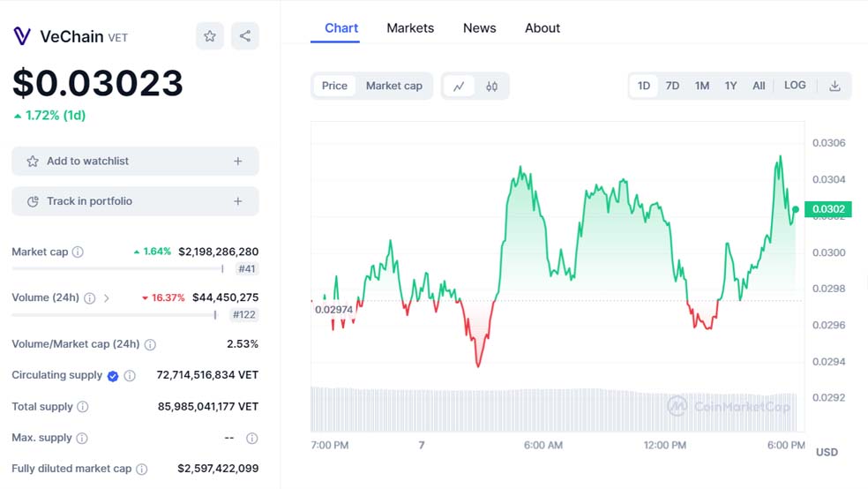Image resolution: width=868 pixels, height=489 pixels.
Task: Select 7D time range button
Action: click(x=672, y=86)
